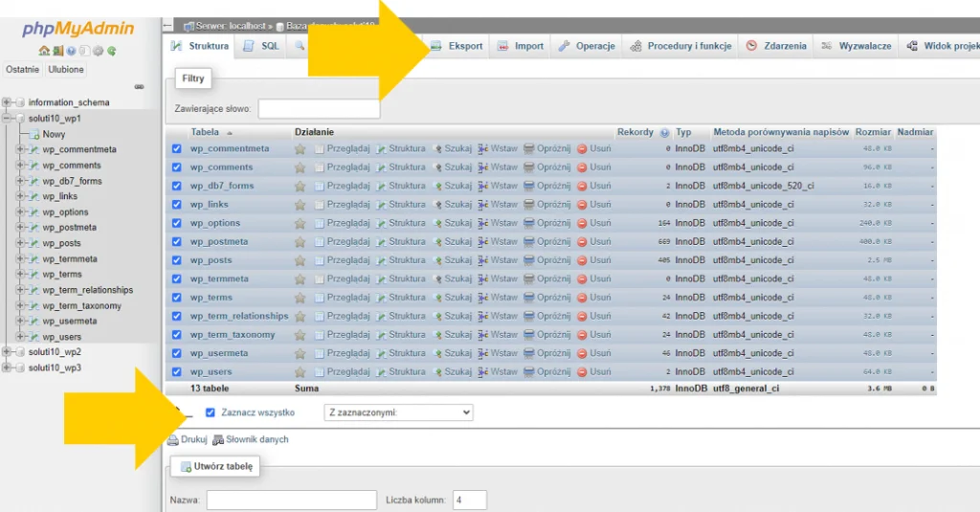Toggle the wp_users row checkbox
The height and width of the screenshot is (512, 980).
pos(177,372)
